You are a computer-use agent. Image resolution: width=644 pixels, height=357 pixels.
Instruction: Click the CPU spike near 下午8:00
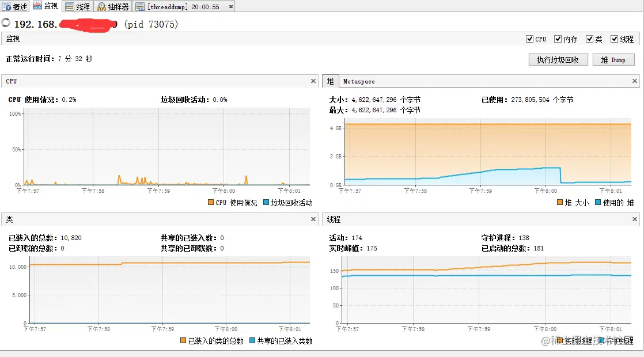pyautogui.click(x=246, y=180)
